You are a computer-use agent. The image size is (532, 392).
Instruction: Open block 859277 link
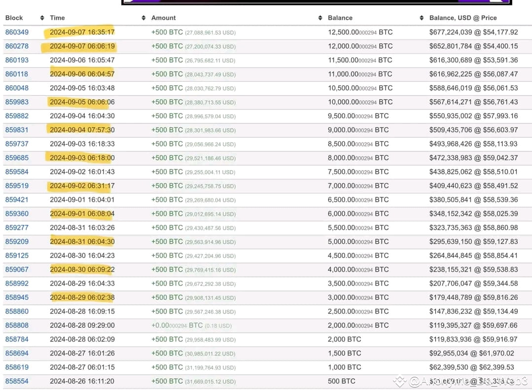point(17,228)
